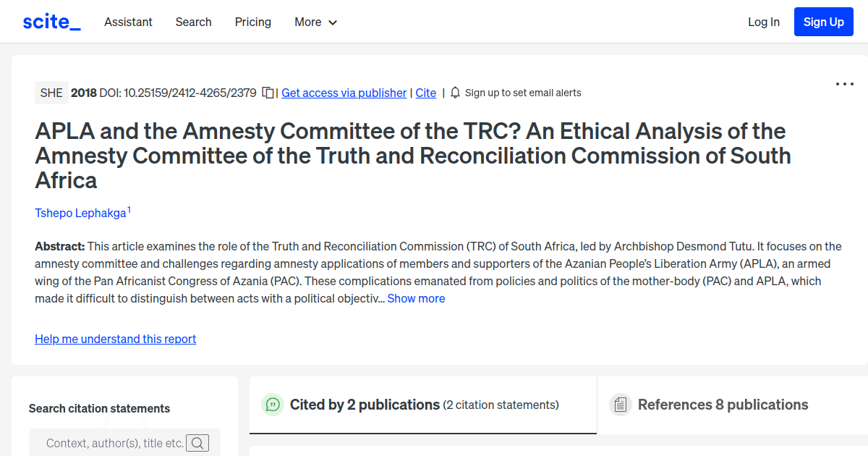Click the bell icon for email alerts
Screen dimensions: 868x456
coord(455,93)
